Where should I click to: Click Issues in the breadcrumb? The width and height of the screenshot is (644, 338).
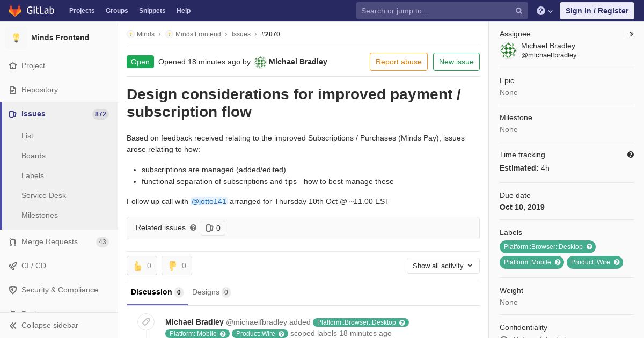[241, 34]
